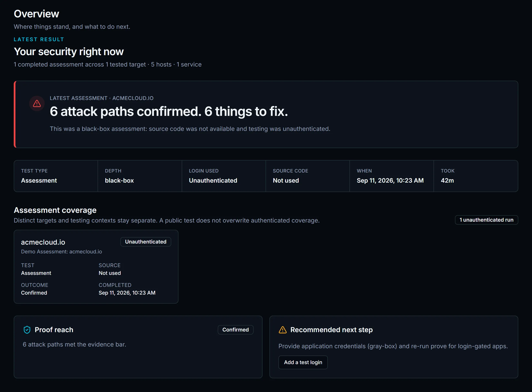
Task: Click the Assessment coverage heading
Action: point(55,210)
